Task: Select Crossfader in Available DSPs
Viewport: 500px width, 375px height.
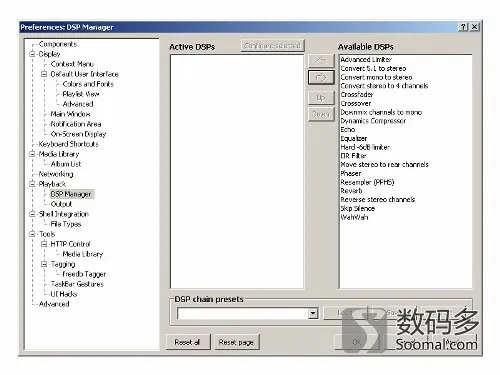Action: (357, 95)
